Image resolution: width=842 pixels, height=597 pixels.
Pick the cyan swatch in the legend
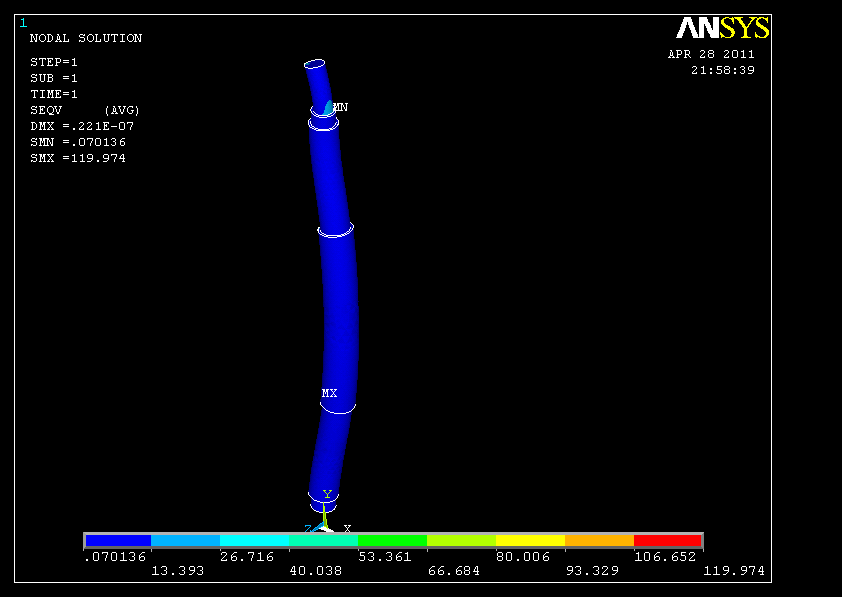click(254, 541)
